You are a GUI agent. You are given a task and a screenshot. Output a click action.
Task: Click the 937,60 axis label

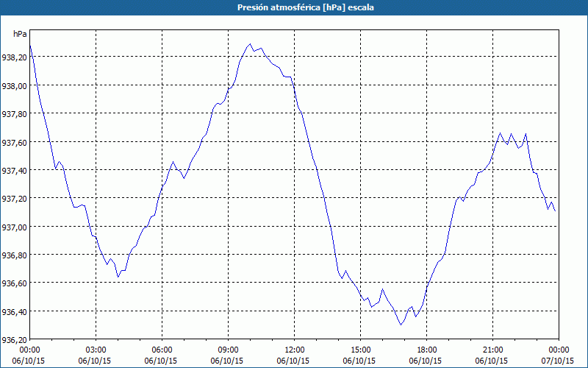pos(14,142)
